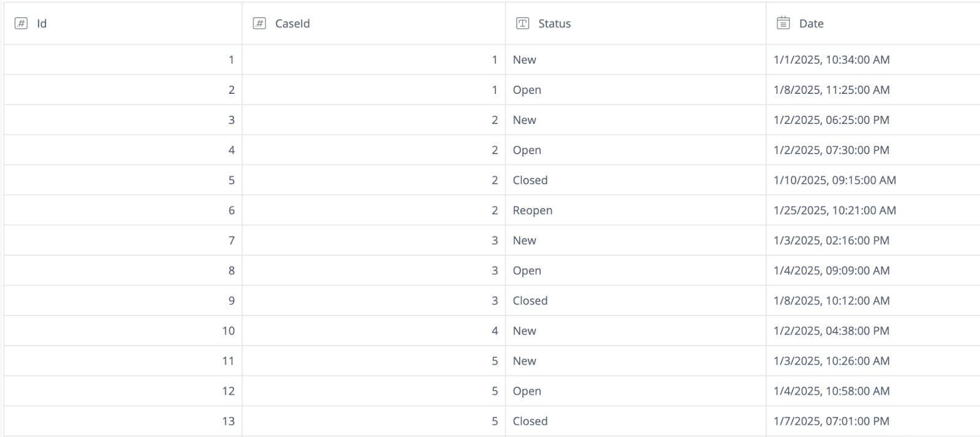Select the Id column header label

click(42, 24)
